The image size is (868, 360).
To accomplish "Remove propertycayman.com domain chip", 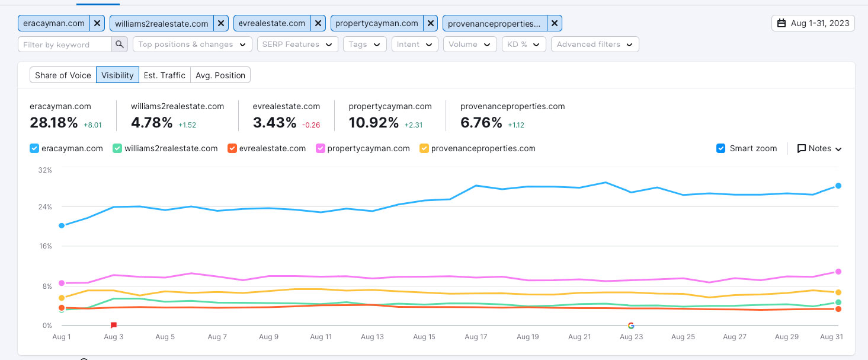I will tap(431, 23).
